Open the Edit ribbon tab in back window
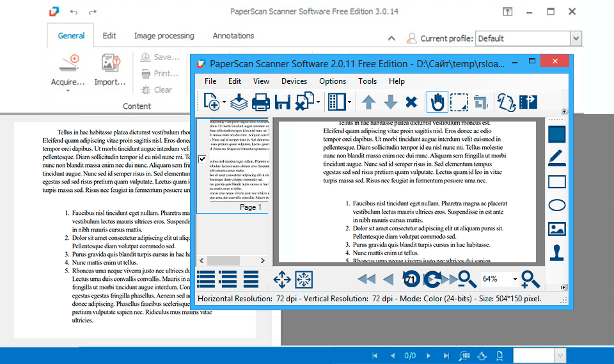This screenshot has width=614, height=364. [x=109, y=36]
